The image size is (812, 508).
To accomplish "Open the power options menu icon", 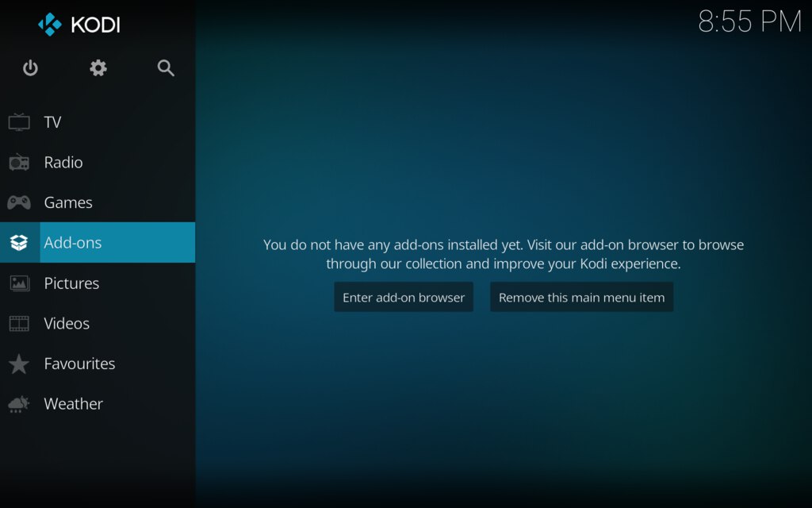I will [30, 68].
